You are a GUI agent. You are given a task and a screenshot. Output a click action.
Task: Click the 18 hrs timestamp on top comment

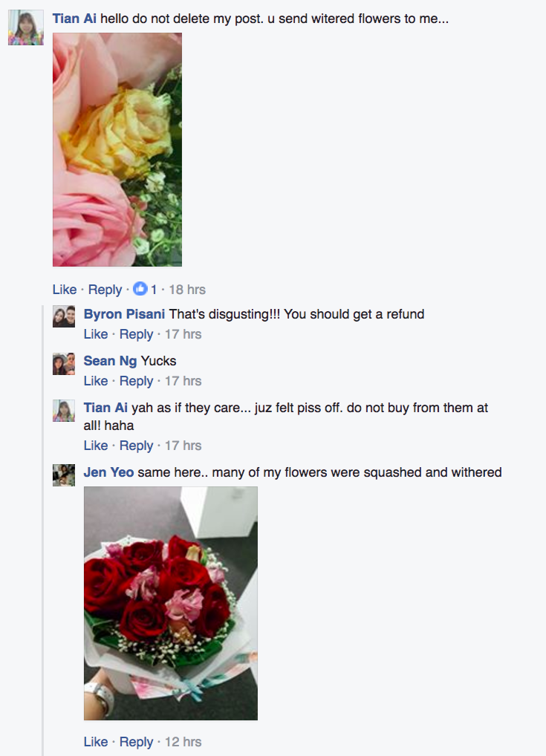click(x=187, y=290)
